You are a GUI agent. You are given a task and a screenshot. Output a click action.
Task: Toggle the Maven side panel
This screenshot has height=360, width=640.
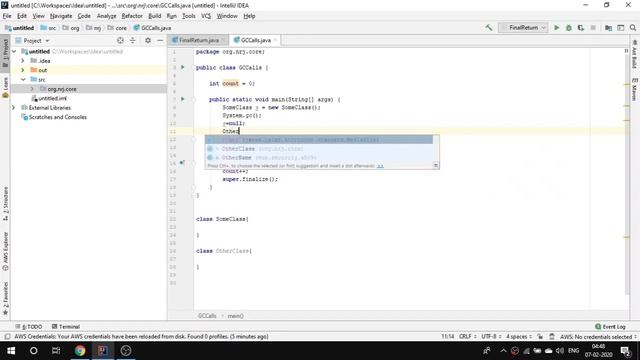click(x=634, y=89)
